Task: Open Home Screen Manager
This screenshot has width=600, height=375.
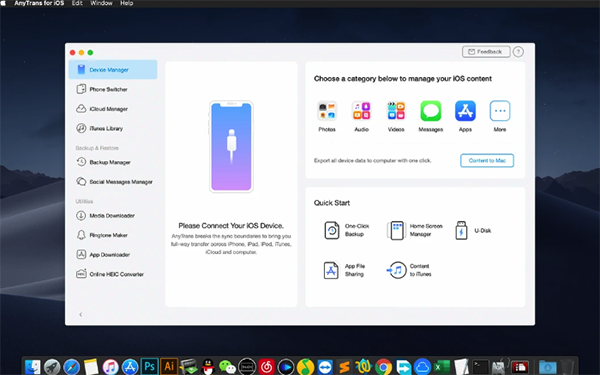Action: [x=415, y=230]
